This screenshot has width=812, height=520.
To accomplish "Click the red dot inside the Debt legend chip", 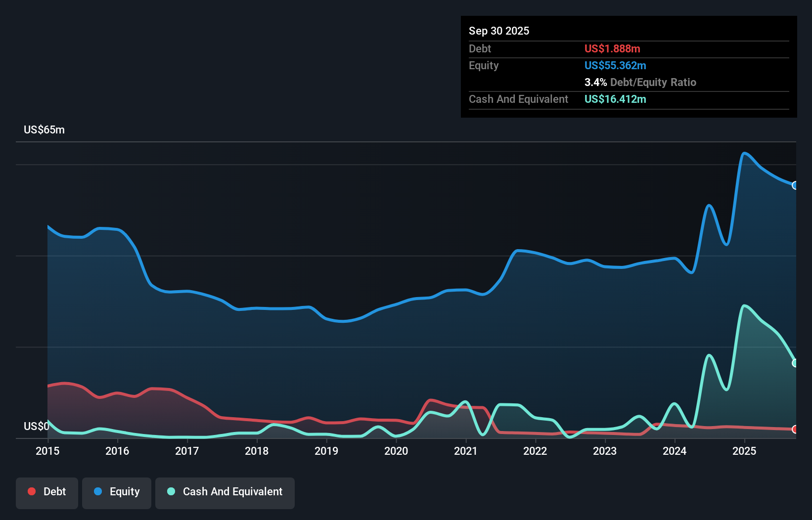I will pos(32,491).
